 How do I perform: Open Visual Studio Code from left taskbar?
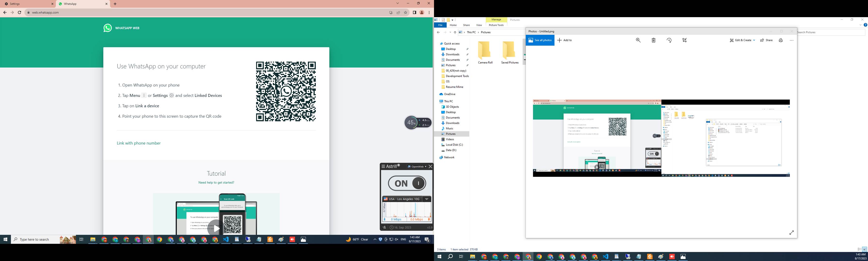(x=226, y=239)
